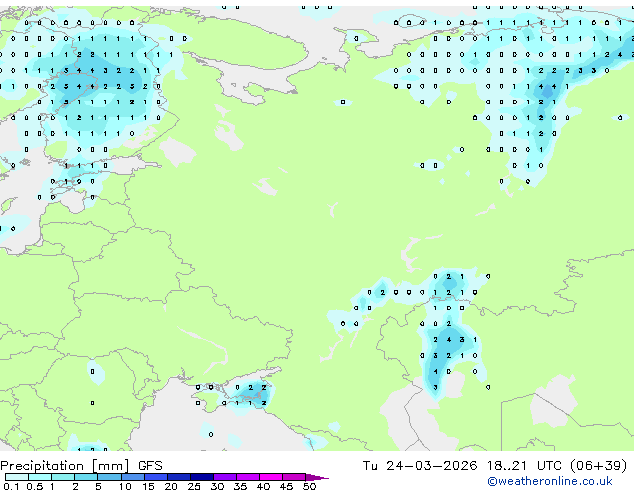The height and width of the screenshot is (490, 634).
Task: Click the '(06+39)' model run label
Action: click(x=598, y=466)
